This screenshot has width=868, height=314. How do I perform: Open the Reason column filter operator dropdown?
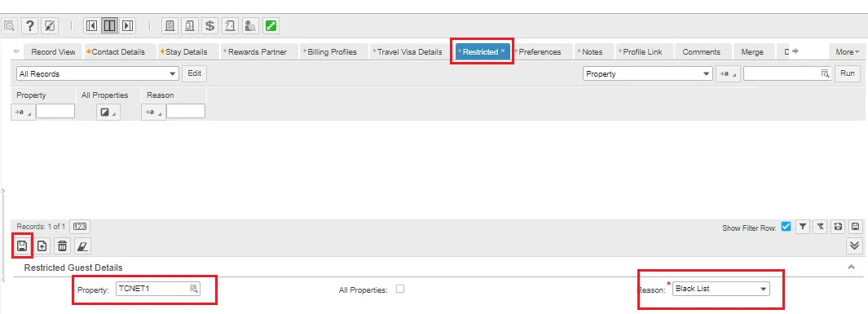point(153,113)
